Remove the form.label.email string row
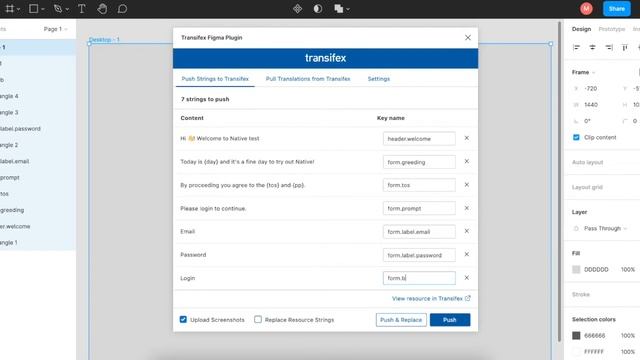The height and width of the screenshot is (360, 640). 467,231
